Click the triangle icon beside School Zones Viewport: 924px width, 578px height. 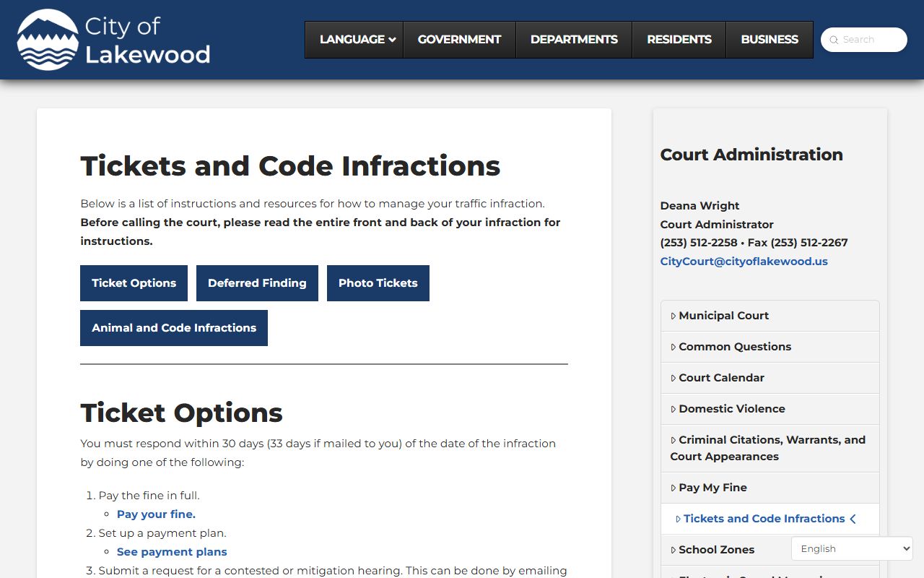[x=673, y=551]
